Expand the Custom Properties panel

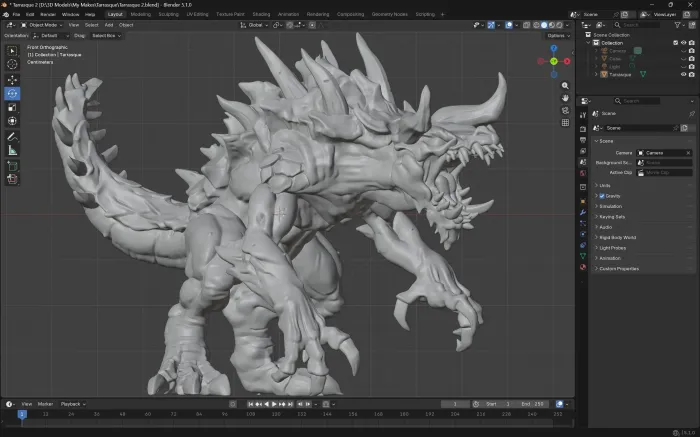(x=619, y=269)
